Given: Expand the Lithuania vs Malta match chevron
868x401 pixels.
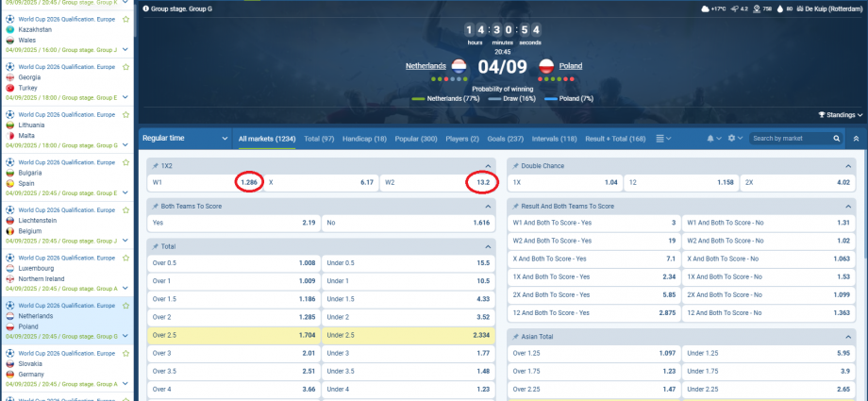Looking at the screenshot, I should tap(125, 145).
